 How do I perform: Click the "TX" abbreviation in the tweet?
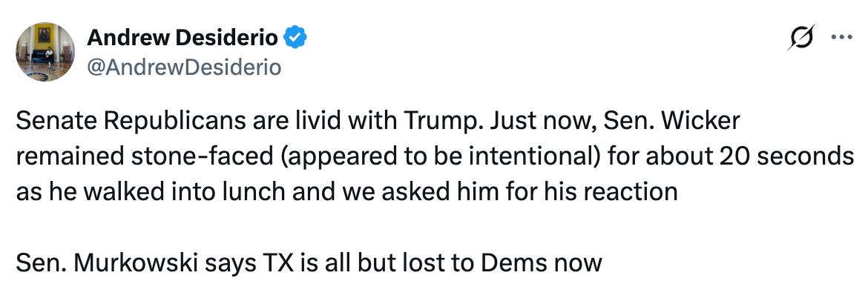point(272,262)
